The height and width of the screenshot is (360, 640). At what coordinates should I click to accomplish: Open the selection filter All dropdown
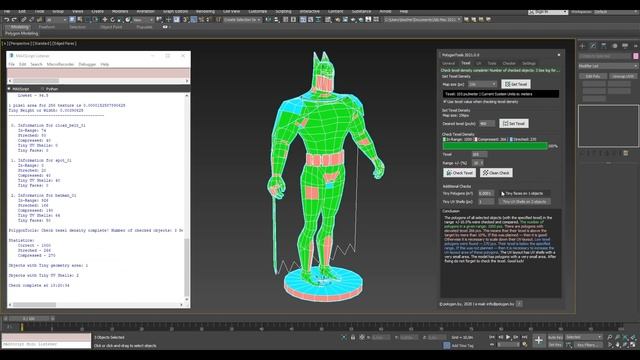(56, 20)
